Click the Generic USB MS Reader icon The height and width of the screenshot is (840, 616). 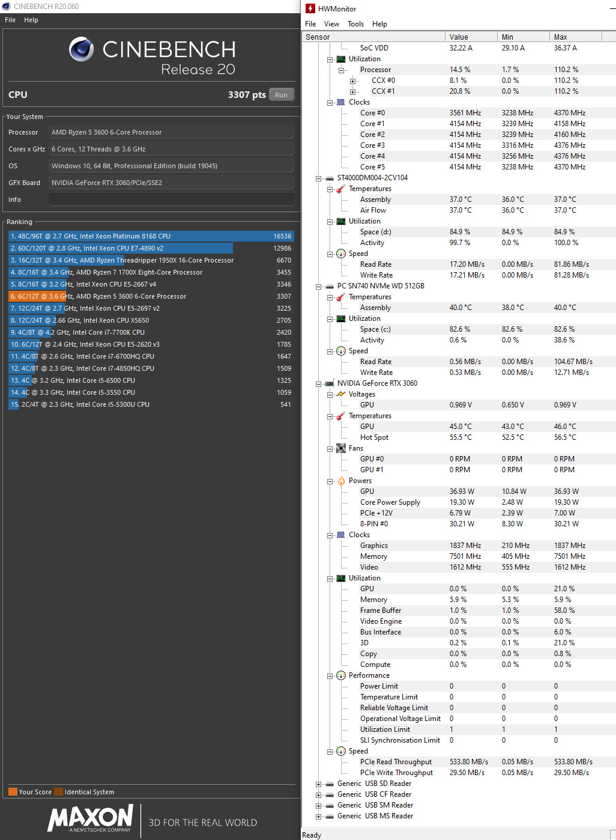pos(330,816)
